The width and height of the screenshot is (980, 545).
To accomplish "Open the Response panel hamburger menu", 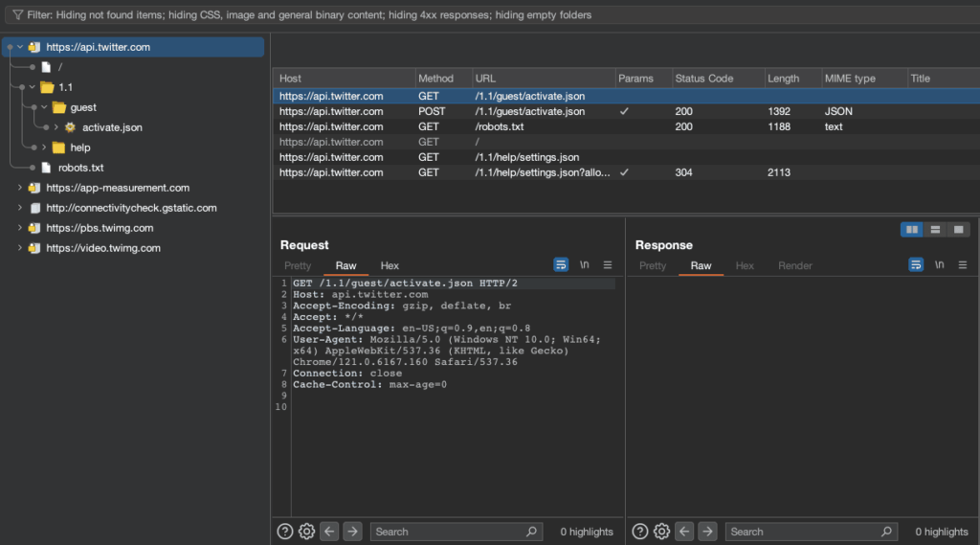I will tap(963, 264).
